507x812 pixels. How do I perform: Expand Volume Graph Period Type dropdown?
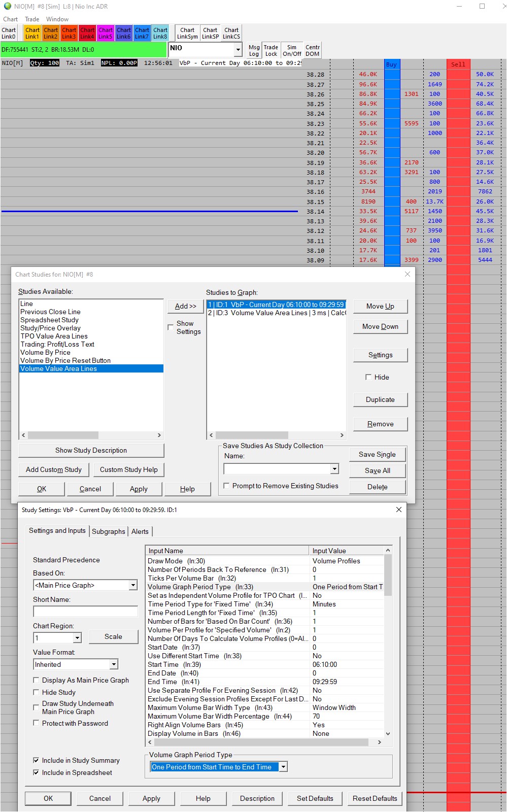(x=283, y=767)
